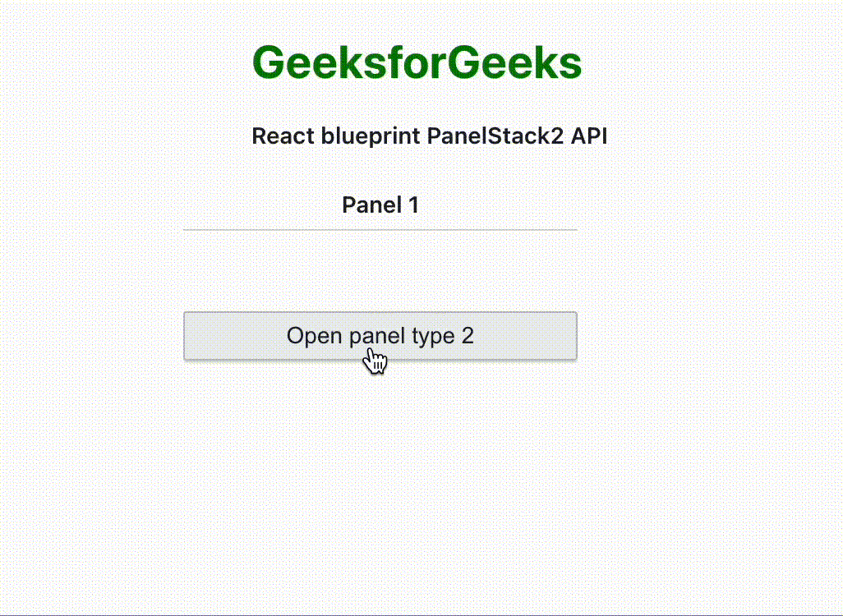Click the right edge of the panel button

pos(574,336)
